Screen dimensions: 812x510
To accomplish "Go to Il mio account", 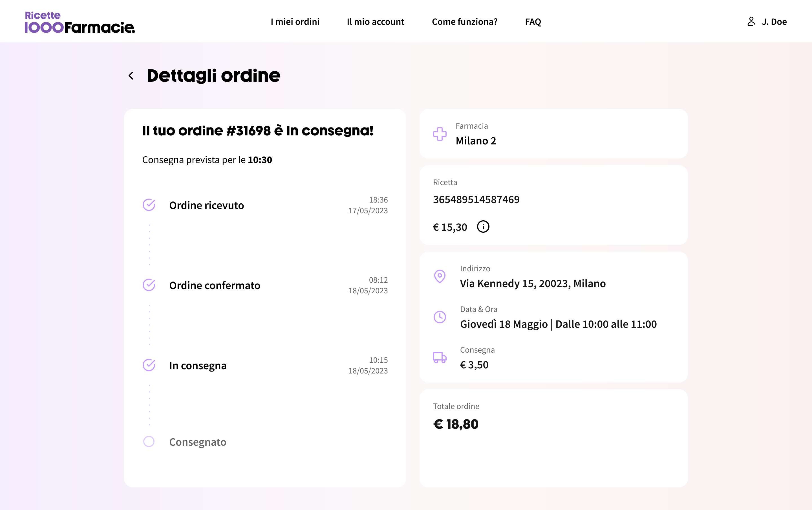I will (376, 22).
